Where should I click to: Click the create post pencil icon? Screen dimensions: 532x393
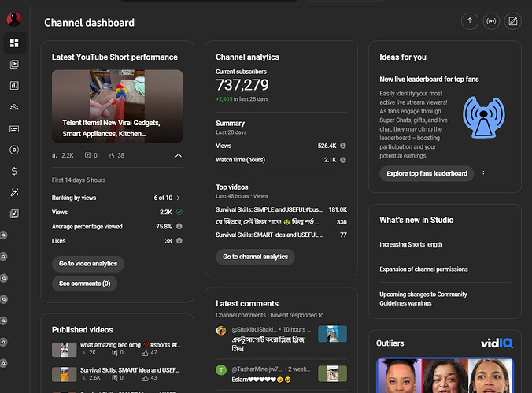tap(512, 21)
